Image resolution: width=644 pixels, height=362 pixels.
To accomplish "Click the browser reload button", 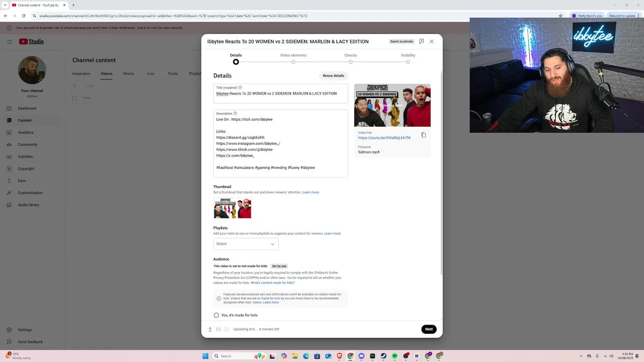I will (23, 16).
